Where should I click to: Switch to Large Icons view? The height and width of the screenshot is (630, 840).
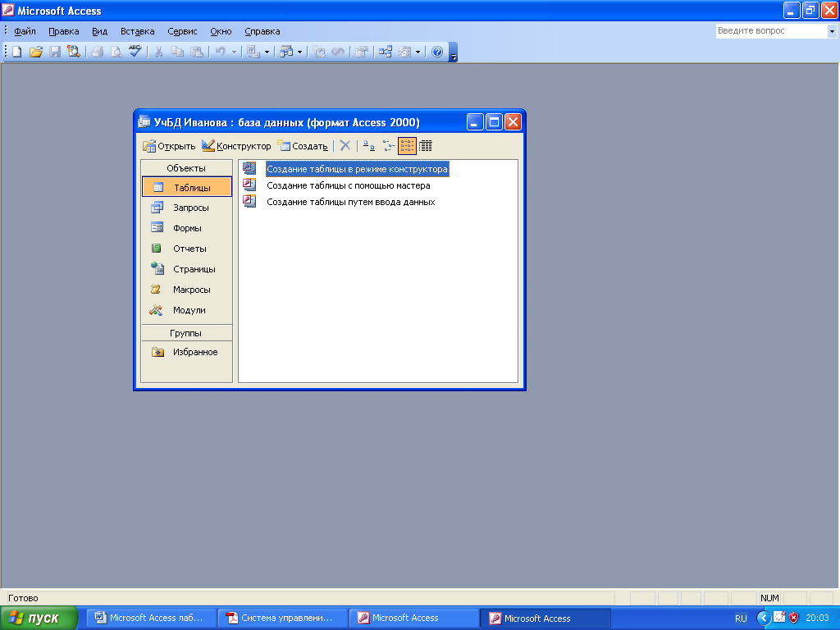tap(368, 146)
